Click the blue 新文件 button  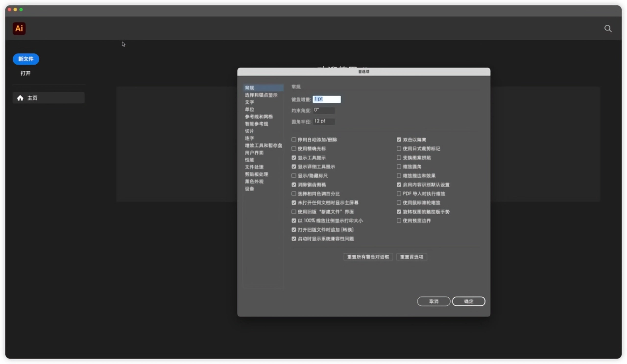(26, 59)
